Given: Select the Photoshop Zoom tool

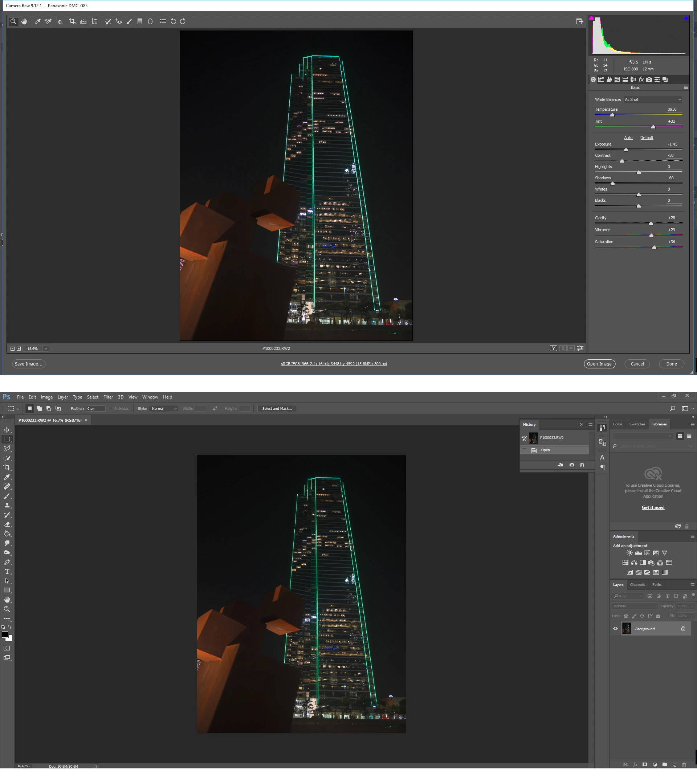Looking at the screenshot, I should pyautogui.click(x=7, y=609).
